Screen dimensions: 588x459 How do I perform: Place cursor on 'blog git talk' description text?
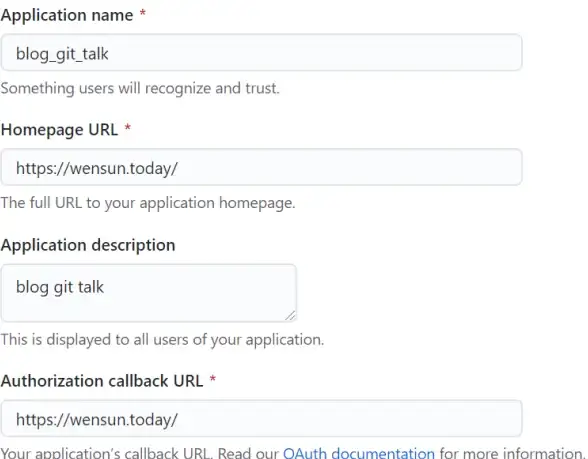coord(60,288)
